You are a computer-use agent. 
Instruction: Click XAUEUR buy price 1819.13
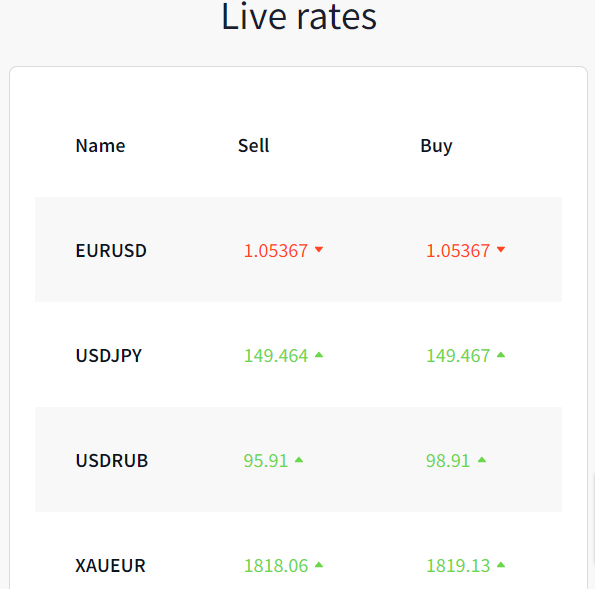pos(458,566)
